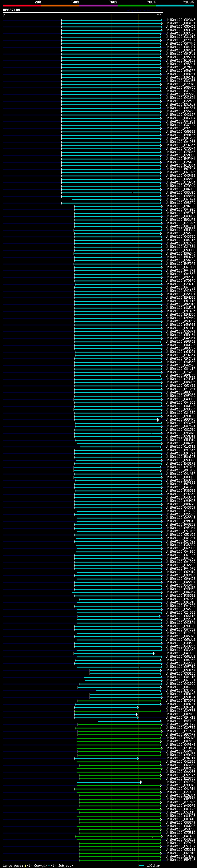Pick the UniRef100_Q84L16 hit label
Image resolution: width=197 pixels, height=868 pixels.
(180, 676)
